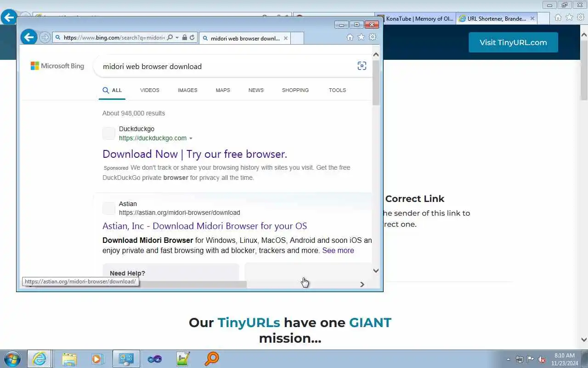
Task: Click the 'About 948,000 results' text
Action: point(134,113)
